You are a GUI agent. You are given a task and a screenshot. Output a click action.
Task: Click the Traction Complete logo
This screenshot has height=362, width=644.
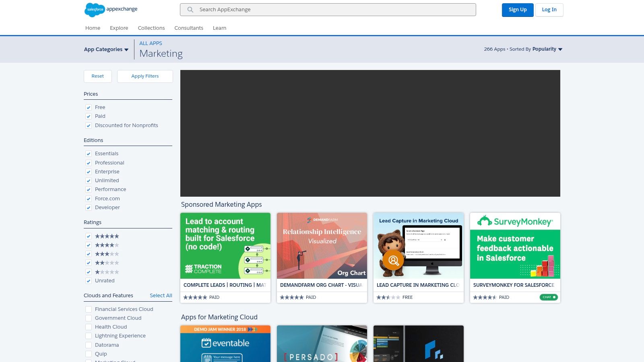click(x=203, y=268)
